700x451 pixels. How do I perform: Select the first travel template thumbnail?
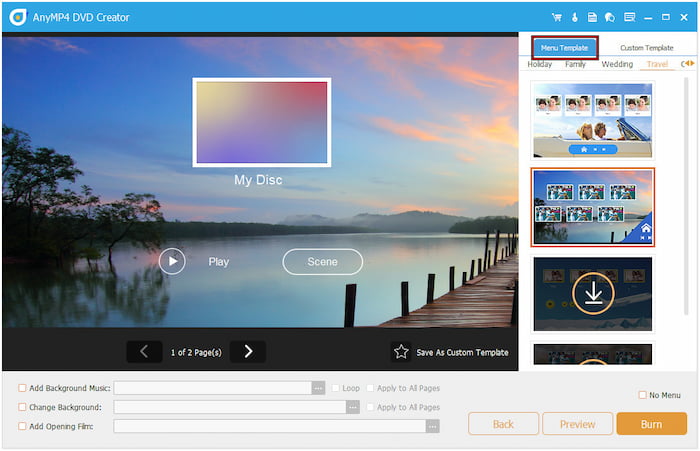pyautogui.click(x=592, y=119)
